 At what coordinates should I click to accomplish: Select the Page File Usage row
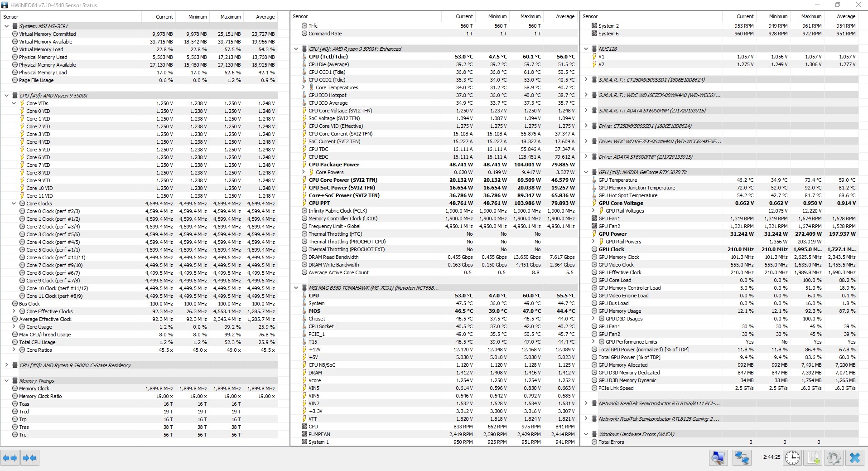click(140, 80)
